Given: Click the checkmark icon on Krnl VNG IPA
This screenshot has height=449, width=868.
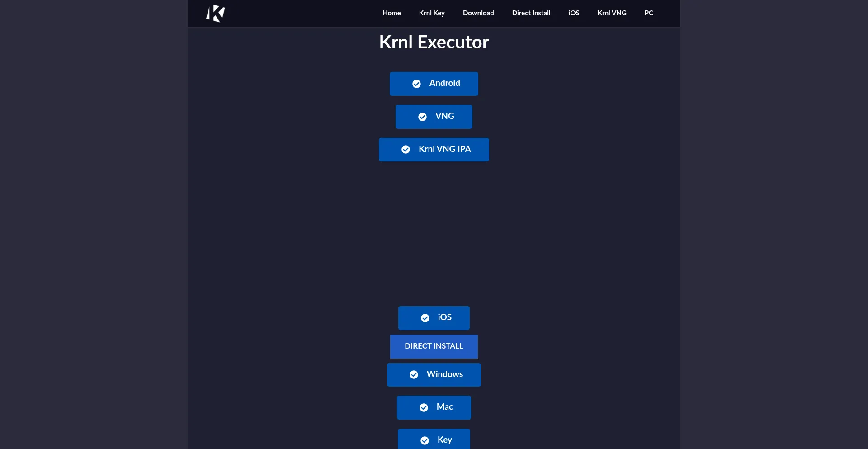Looking at the screenshot, I should (x=406, y=150).
